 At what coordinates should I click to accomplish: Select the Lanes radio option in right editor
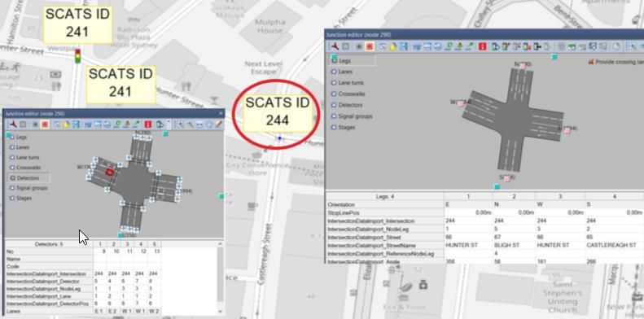[x=341, y=72]
